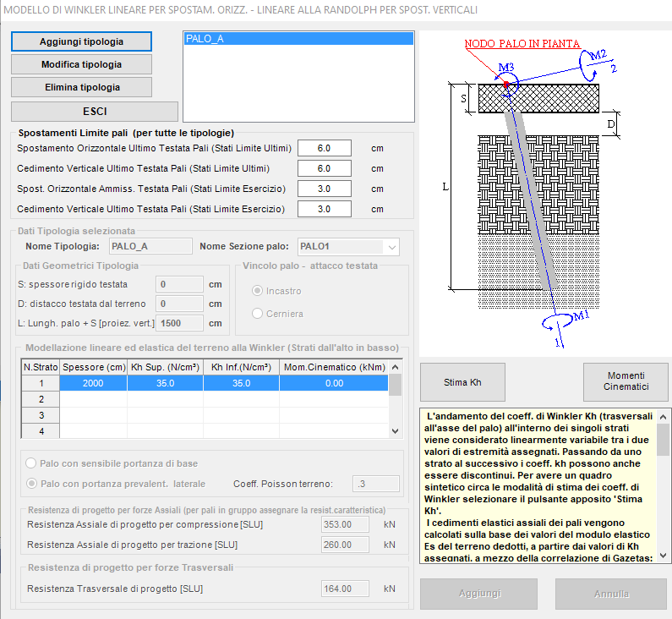Image resolution: width=672 pixels, height=619 pixels.
Task: Click the Kh Inf.(N/cm³) column header
Action: pyautogui.click(x=241, y=367)
